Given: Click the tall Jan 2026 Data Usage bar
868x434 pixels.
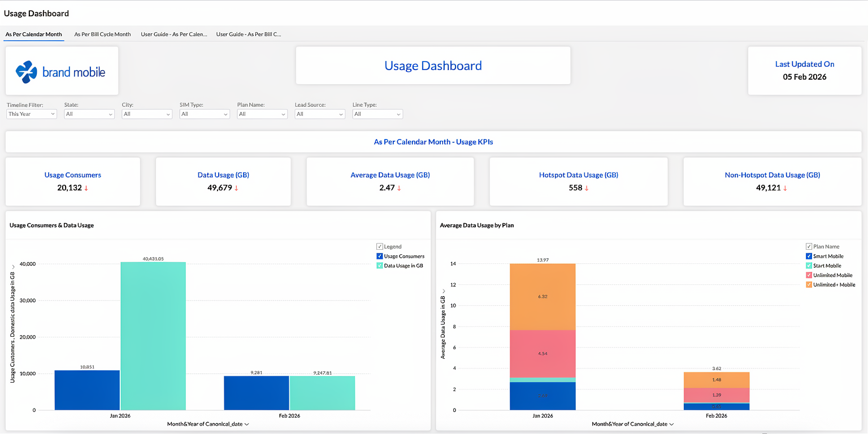Looking at the screenshot, I should (x=153, y=336).
